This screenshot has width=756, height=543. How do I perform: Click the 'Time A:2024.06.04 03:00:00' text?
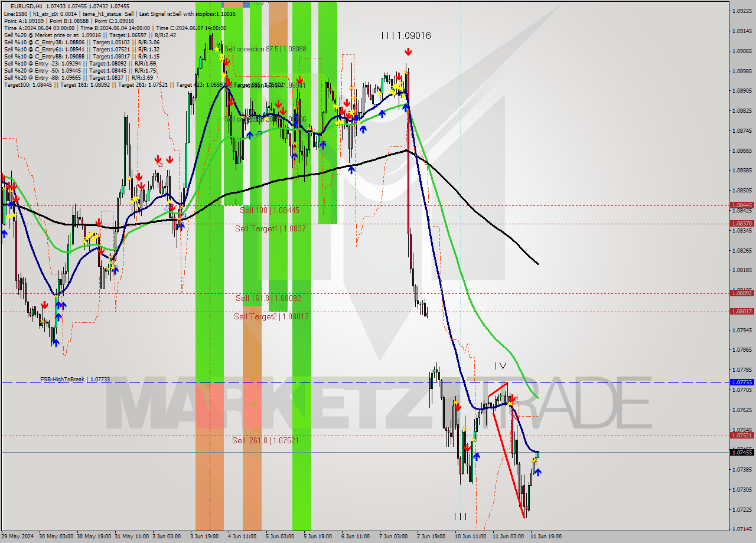pyautogui.click(x=39, y=28)
